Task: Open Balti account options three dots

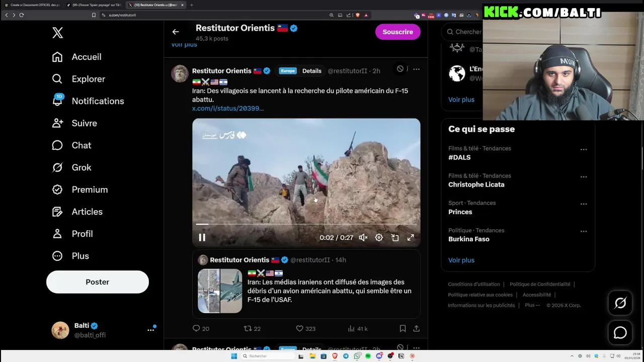Action: [x=150, y=330]
